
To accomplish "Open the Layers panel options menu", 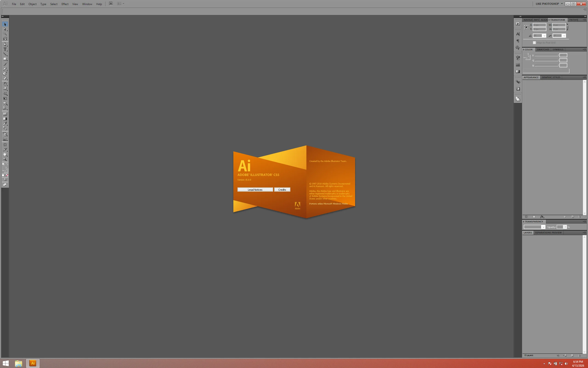I will (x=584, y=233).
